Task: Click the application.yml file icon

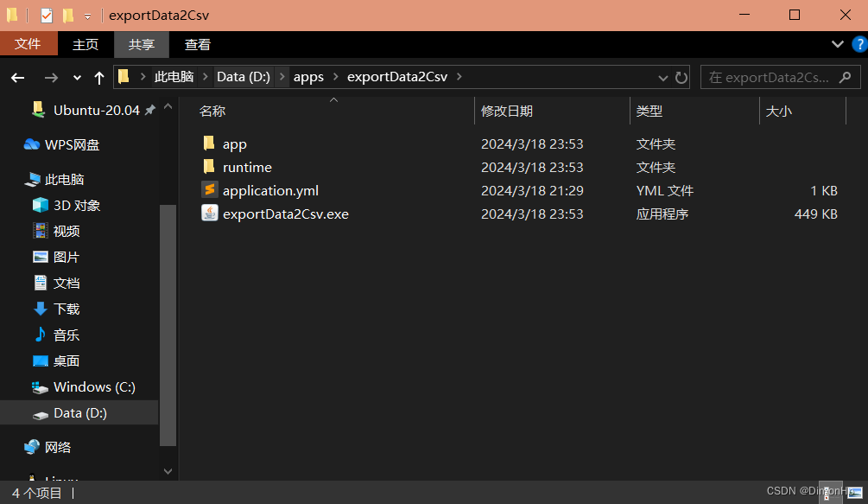Action: pos(209,190)
